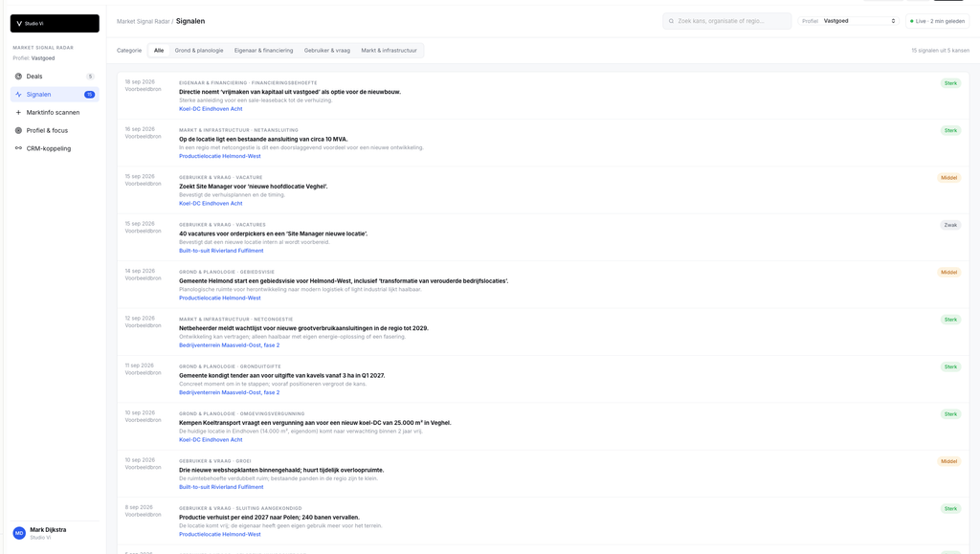
Task: Click Middel badge on gebiedsvisie signal
Action: pyautogui.click(x=948, y=273)
